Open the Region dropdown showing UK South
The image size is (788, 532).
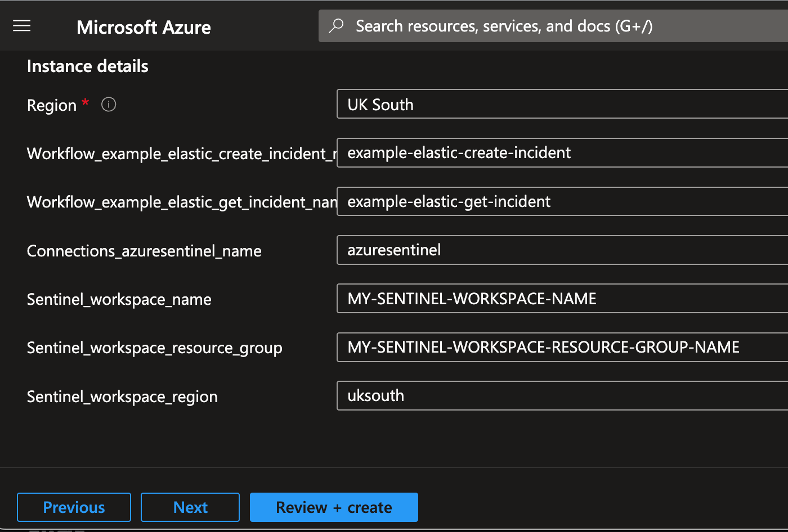tap(562, 104)
